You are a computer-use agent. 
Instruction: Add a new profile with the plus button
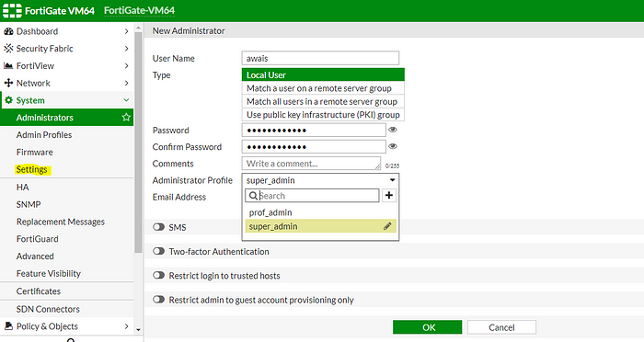389,196
